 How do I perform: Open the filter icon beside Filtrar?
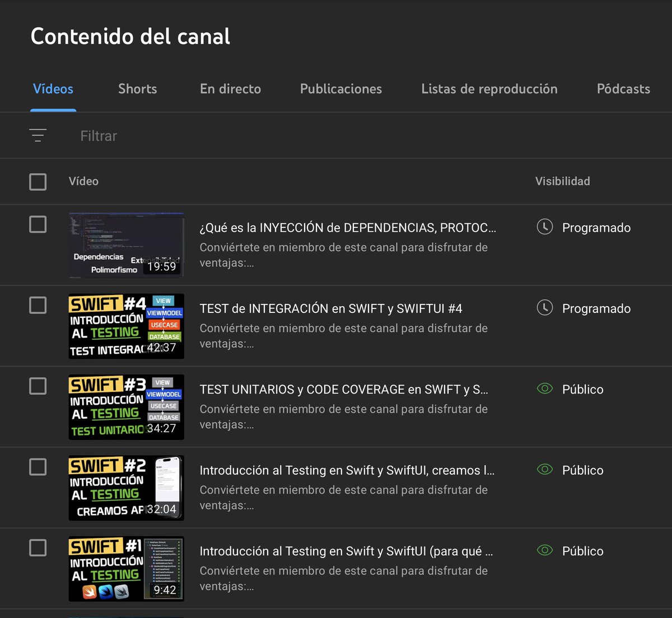pos(38,135)
